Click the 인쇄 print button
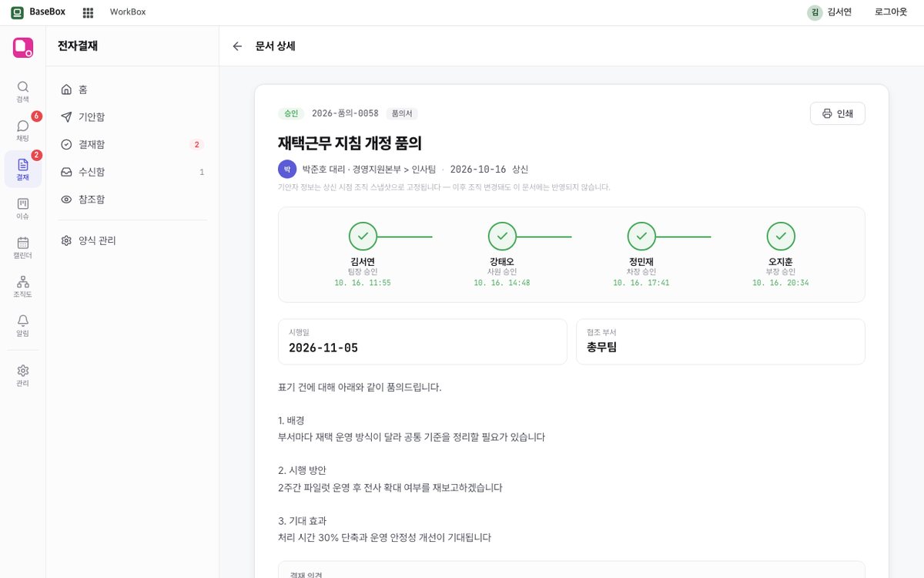This screenshot has width=924, height=578. (837, 113)
